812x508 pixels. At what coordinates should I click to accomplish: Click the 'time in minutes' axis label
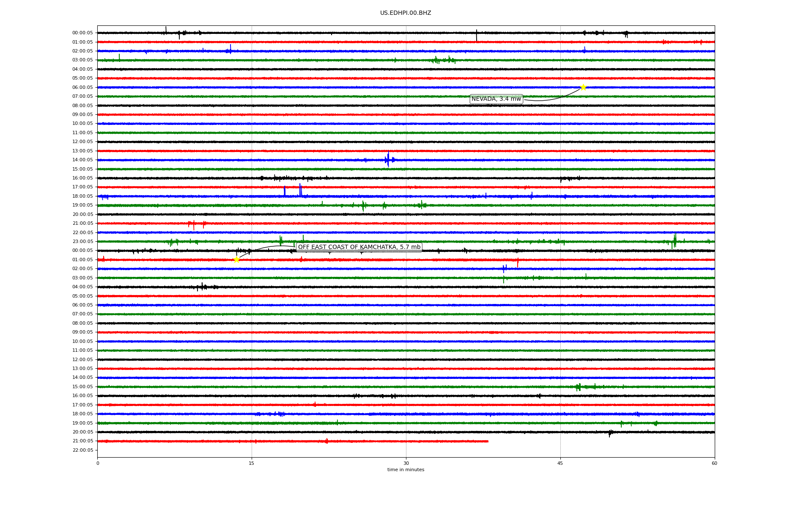[406, 470]
